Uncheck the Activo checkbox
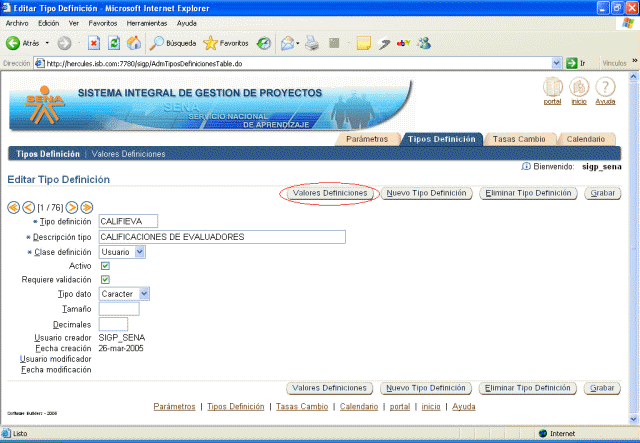The image size is (640, 443). 105,266
